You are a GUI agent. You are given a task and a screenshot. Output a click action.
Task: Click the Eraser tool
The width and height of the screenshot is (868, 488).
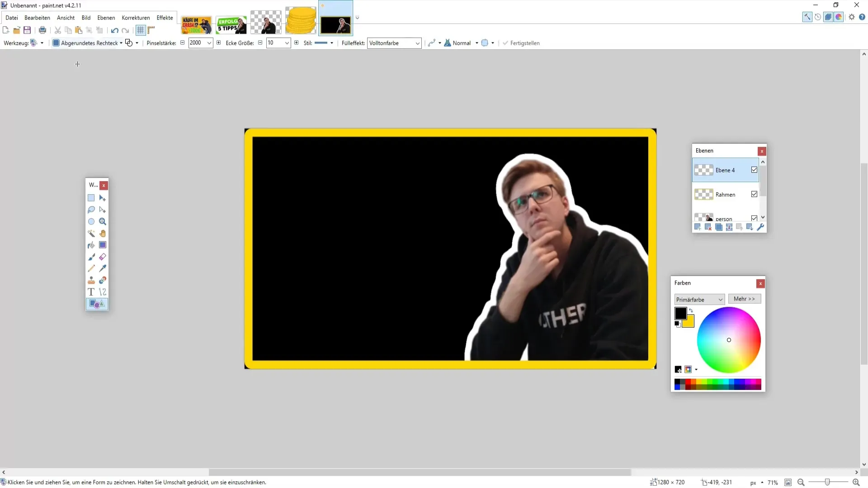103,256
